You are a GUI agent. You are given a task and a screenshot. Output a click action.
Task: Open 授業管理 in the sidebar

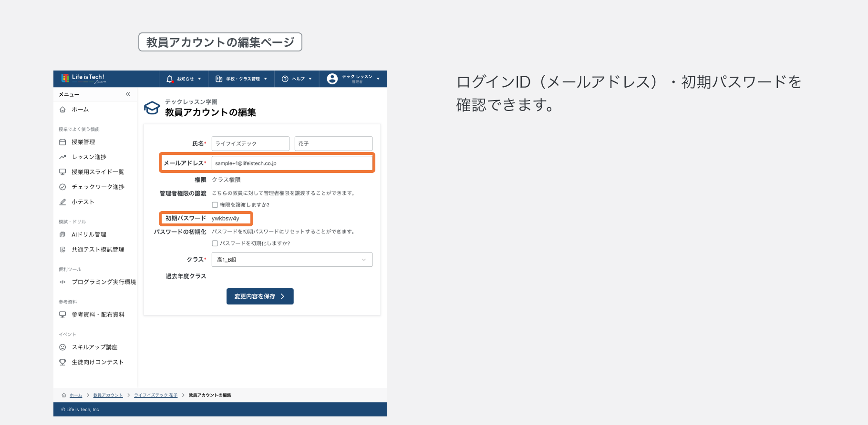83,142
